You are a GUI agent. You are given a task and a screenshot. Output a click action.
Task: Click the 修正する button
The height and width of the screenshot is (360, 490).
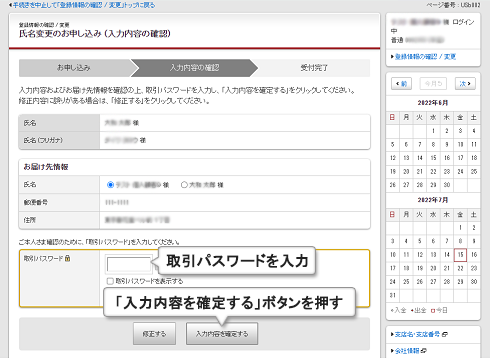(154, 333)
